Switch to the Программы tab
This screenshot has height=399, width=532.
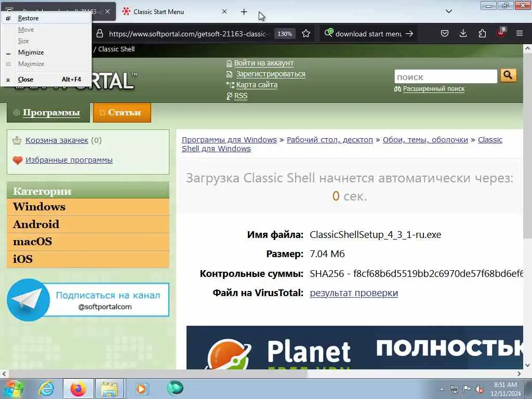(x=48, y=113)
